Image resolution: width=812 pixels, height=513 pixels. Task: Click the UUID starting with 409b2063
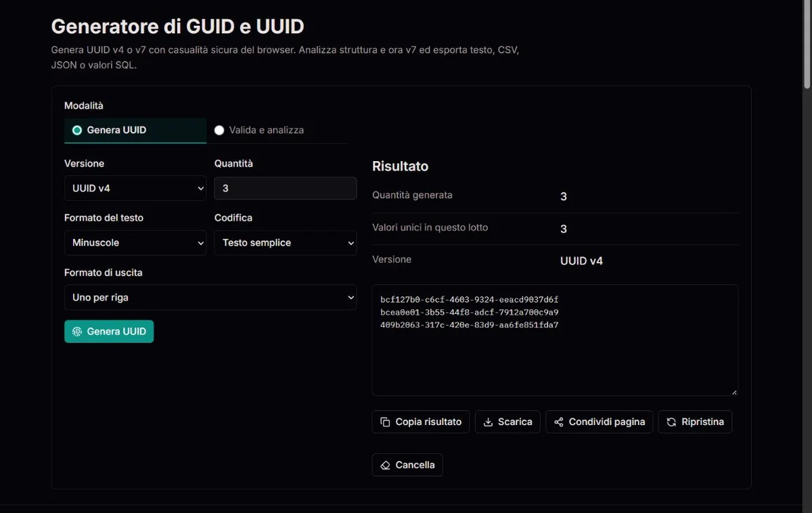click(x=469, y=325)
